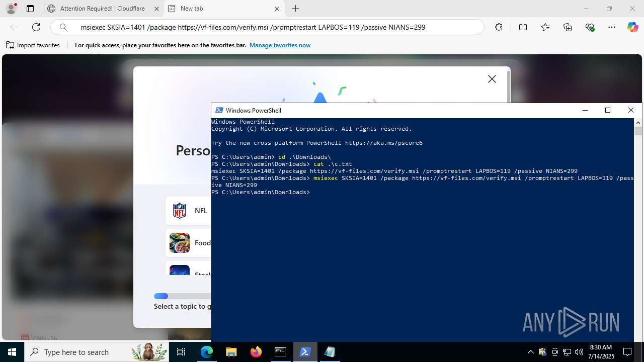Switch to Attention Required Cloudflare tab
This screenshot has height=362, width=644.
coord(103,9)
